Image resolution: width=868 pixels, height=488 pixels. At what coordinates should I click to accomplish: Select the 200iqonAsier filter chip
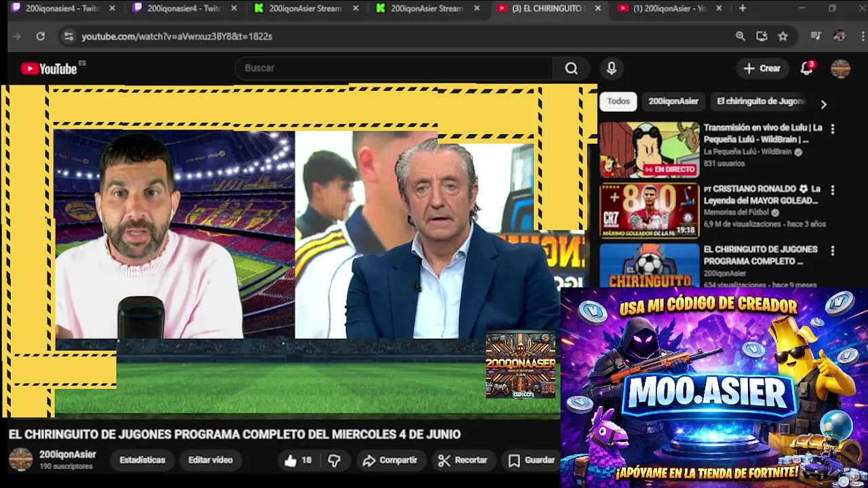pyautogui.click(x=673, y=101)
